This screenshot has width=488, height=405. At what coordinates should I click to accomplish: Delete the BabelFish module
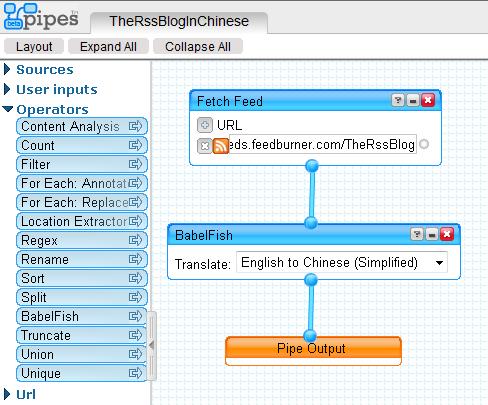tap(447, 234)
